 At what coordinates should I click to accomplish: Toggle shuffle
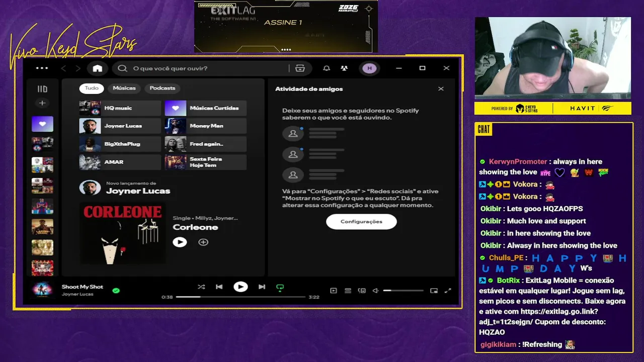(201, 287)
